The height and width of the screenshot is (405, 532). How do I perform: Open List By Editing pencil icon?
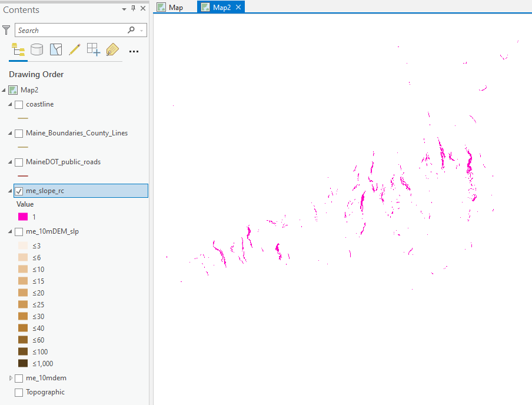[74, 50]
